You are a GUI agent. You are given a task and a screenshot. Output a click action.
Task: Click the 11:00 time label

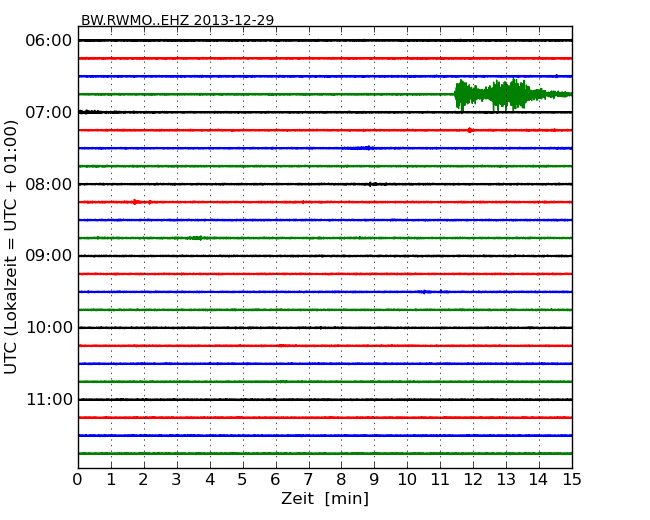coord(49,399)
